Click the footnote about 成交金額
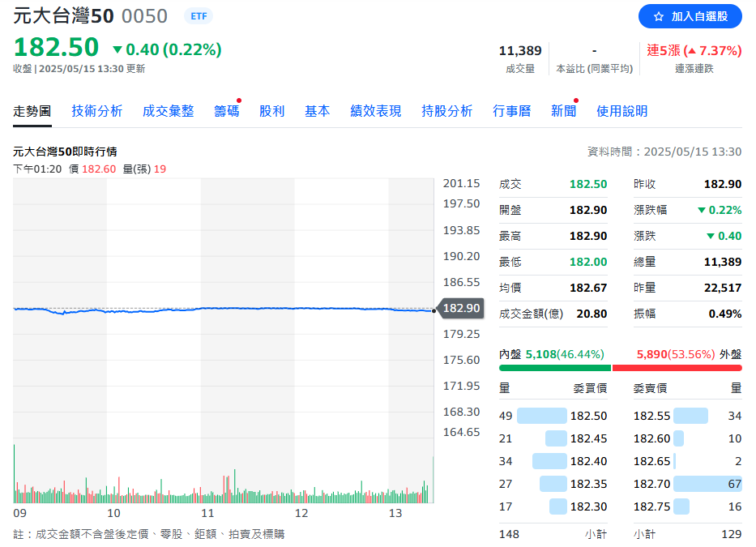 [x=149, y=535]
